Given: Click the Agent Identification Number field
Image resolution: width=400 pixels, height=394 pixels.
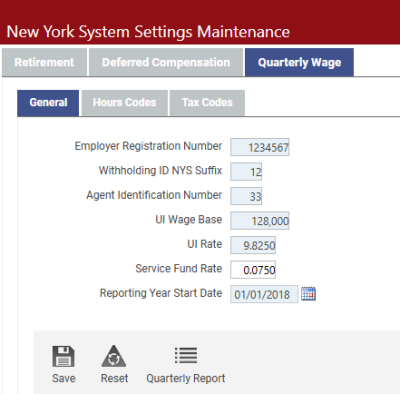Looking at the screenshot, I should click(246, 196).
